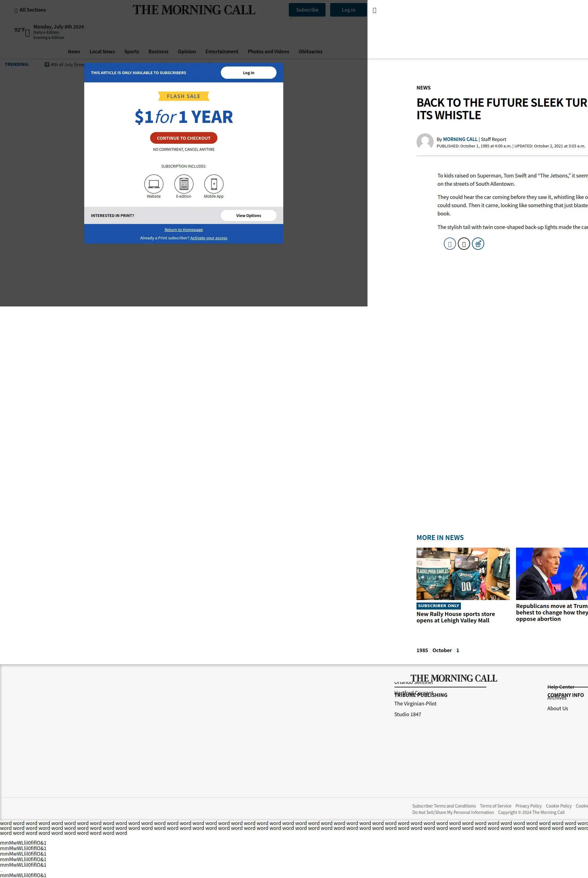The width and height of the screenshot is (588, 878).
Task: Open Photos and Videos nav section
Action: pyautogui.click(x=268, y=51)
